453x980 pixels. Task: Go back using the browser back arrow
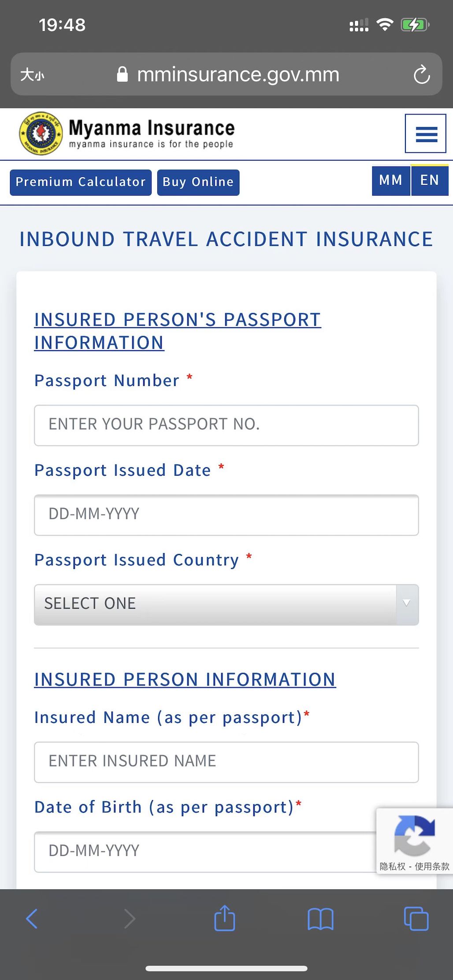point(32,919)
